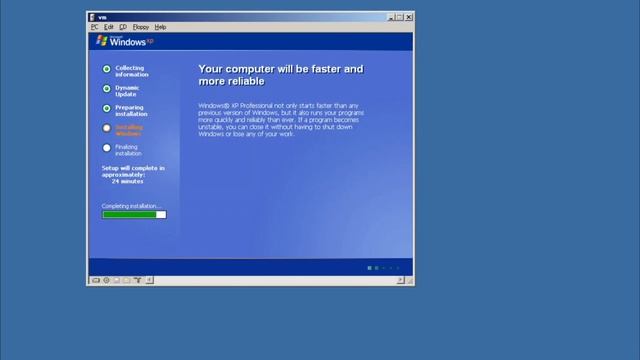Click the first slide indicator dot
The height and width of the screenshot is (360, 640).
369,268
